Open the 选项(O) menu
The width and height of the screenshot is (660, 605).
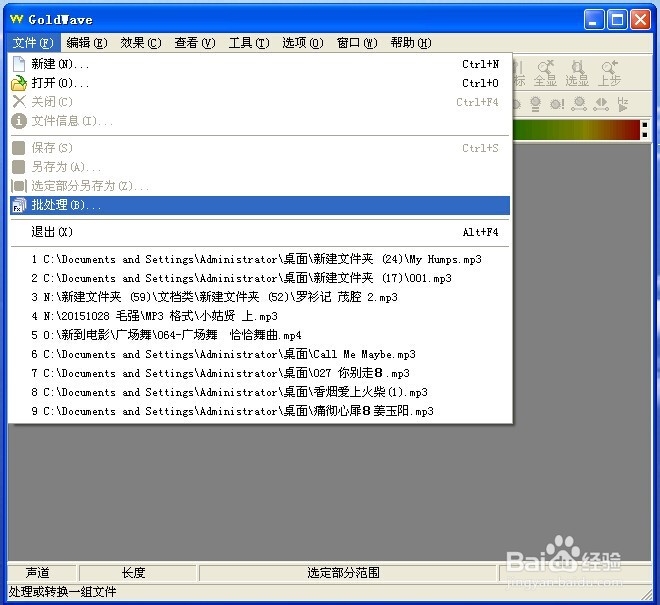[x=303, y=43]
